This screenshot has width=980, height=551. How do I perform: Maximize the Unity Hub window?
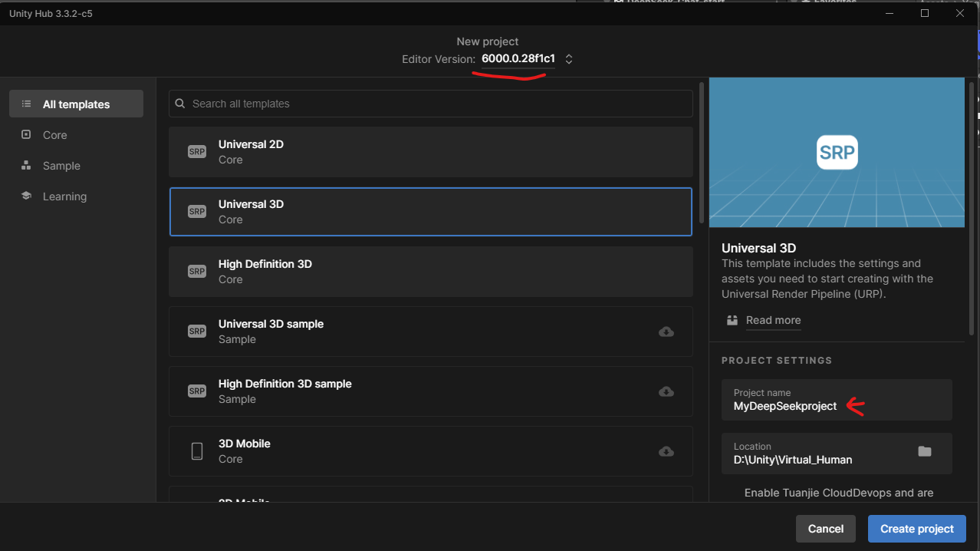[x=925, y=13]
